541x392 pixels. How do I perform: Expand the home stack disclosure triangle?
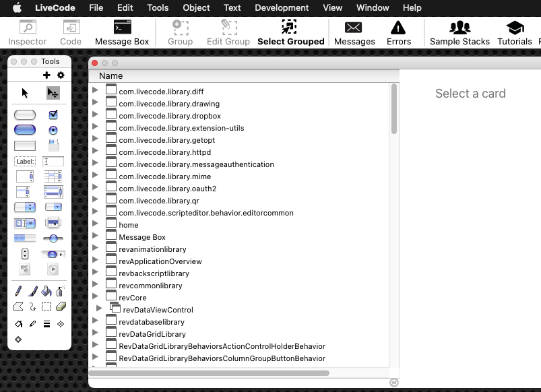coord(95,224)
